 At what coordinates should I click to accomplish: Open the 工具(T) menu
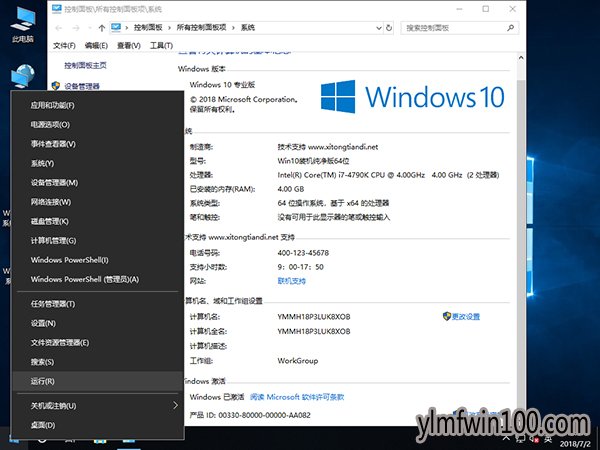161,46
